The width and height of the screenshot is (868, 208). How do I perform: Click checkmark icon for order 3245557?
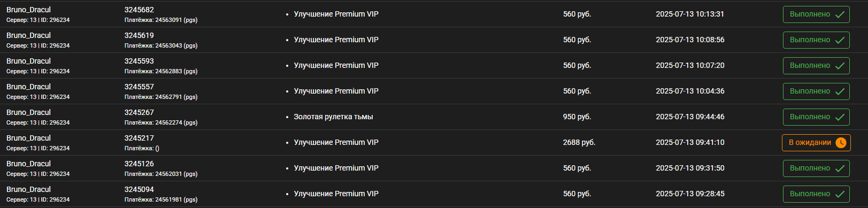pyautogui.click(x=840, y=91)
